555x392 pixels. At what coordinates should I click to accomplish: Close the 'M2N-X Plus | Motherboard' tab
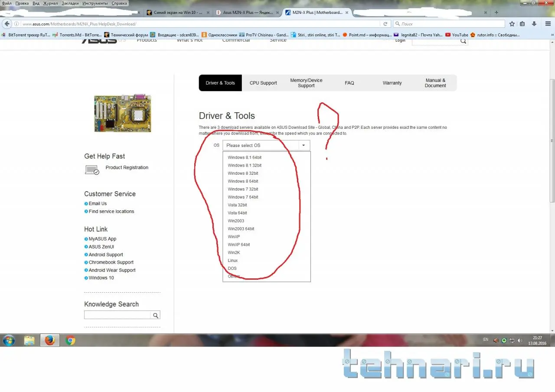point(346,13)
